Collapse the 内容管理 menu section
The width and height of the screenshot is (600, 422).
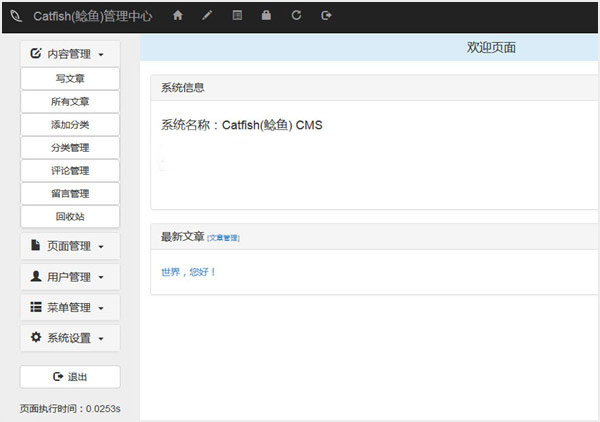[x=70, y=54]
